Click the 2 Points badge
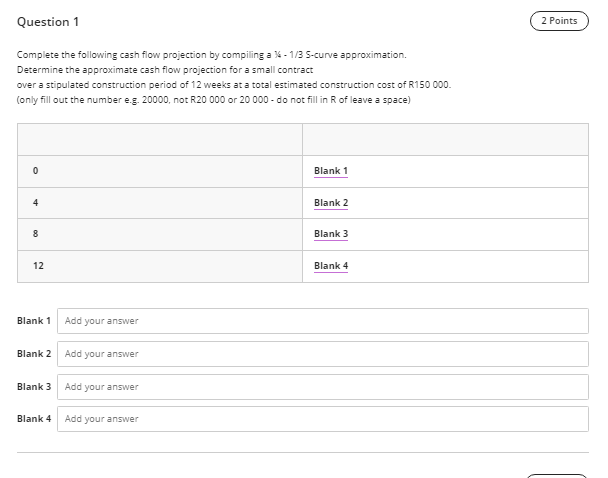 (x=558, y=21)
